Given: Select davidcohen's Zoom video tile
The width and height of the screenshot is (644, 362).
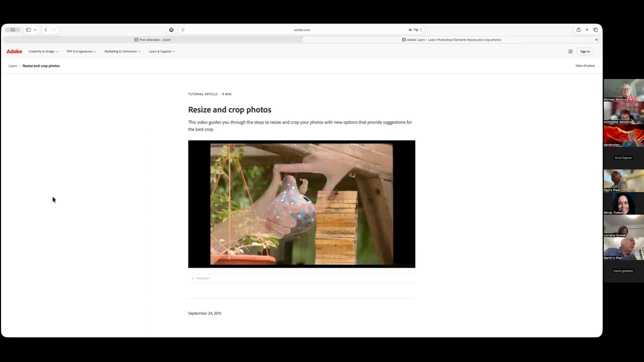Looking at the screenshot, I should tap(623, 136).
